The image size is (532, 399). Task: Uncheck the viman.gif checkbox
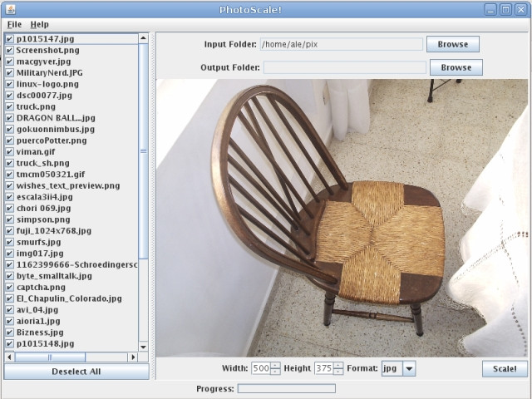9,151
